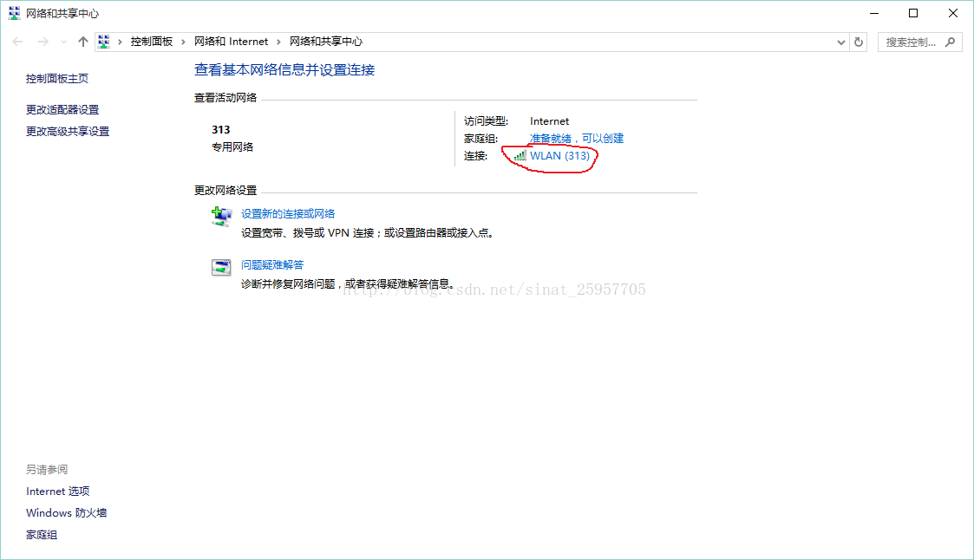Select 控制面板 in the address breadcrumb

click(x=152, y=42)
